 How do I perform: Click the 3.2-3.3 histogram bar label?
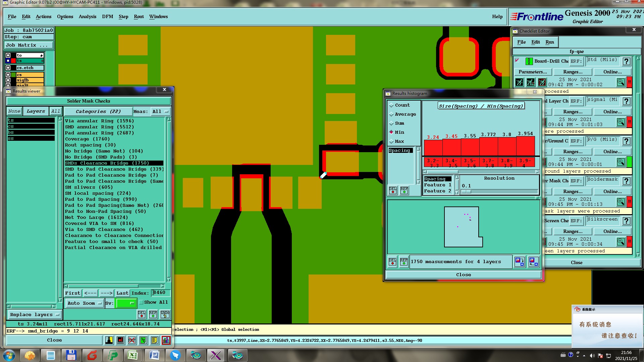coord(433,163)
